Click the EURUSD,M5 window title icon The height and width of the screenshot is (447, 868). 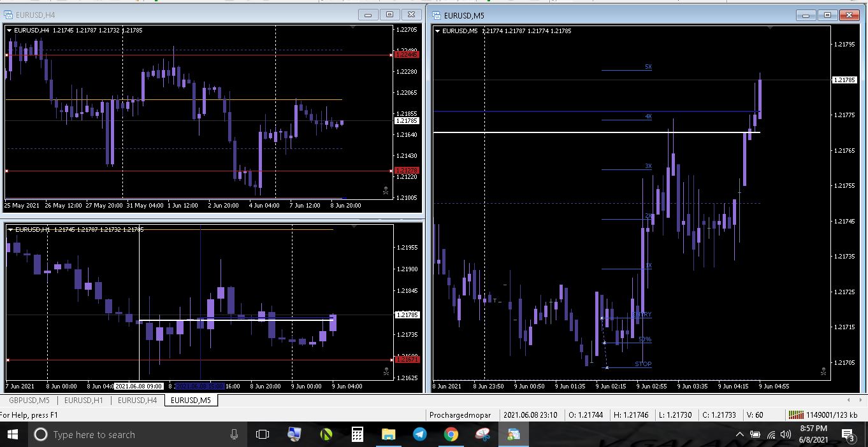pyautogui.click(x=437, y=15)
